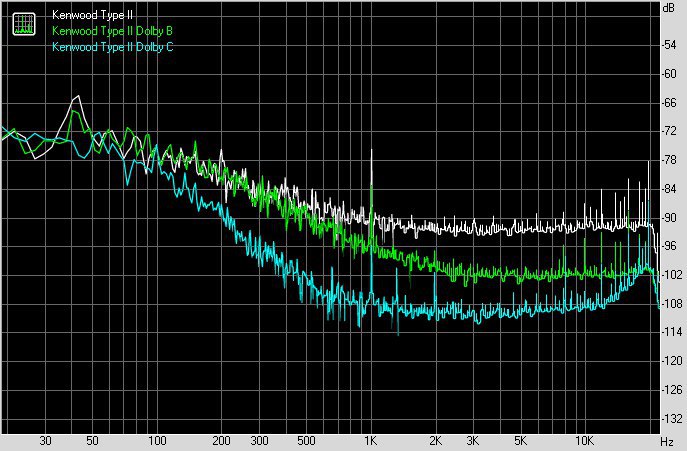This screenshot has width=687, height=451.
Task: Click the "300" frequency axis label
Action: pyautogui.click(x=259, y=440)
